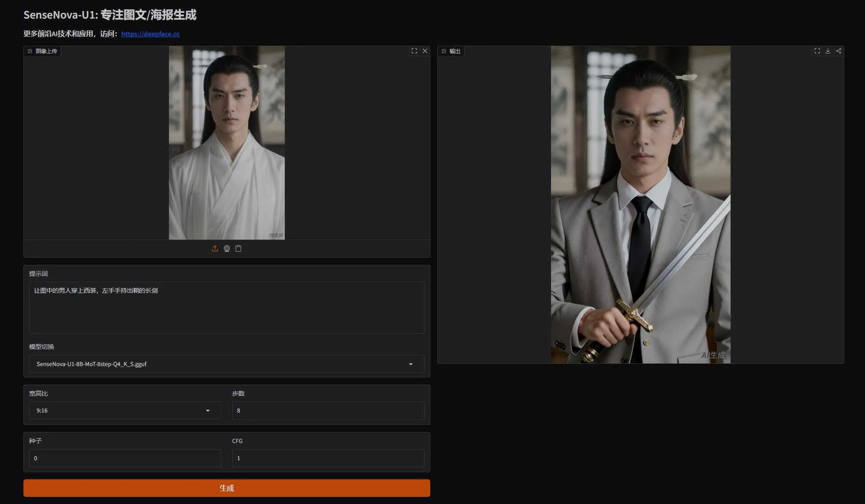Image resolution: width=865 pixels, height=504 pixels.
Task: Click the CFG label
Action: (237, 441)
